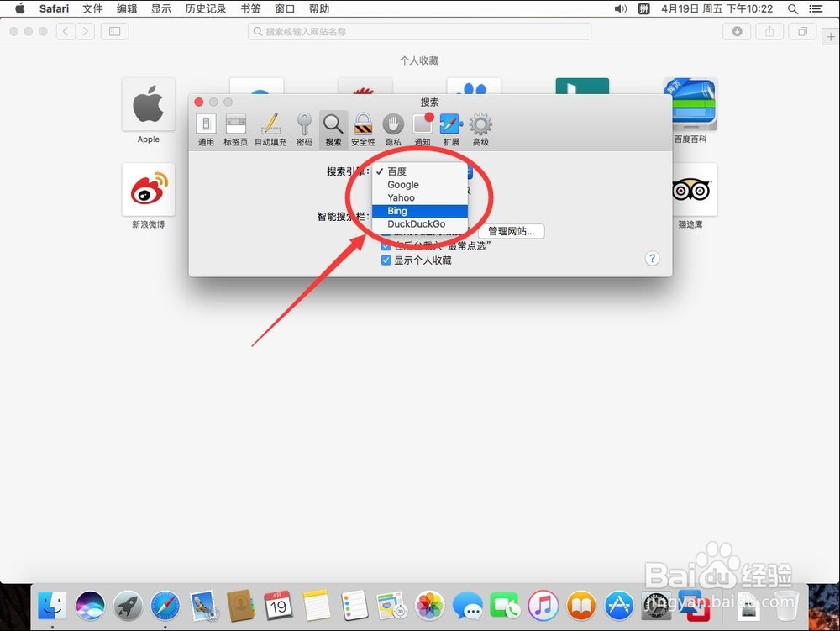Choose Bing in the search engine list
Viewport: 840px width, 631px height.
coord(420,211)
